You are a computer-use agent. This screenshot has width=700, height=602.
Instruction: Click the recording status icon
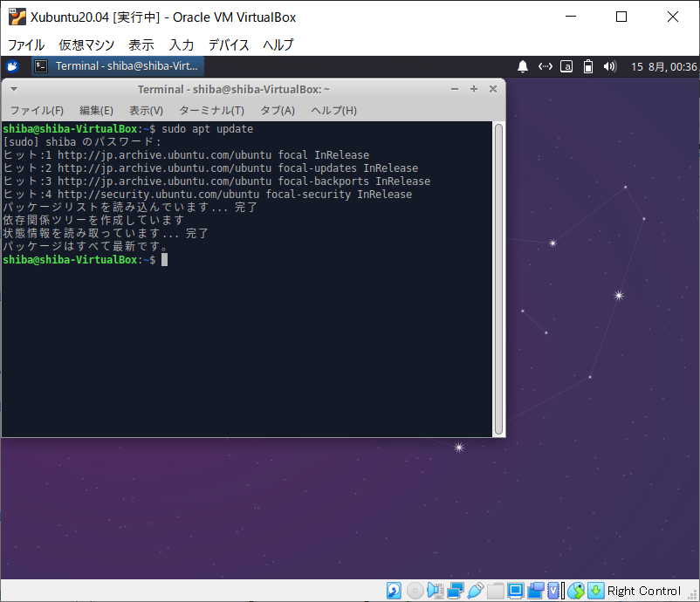click(x=536, y=591)
